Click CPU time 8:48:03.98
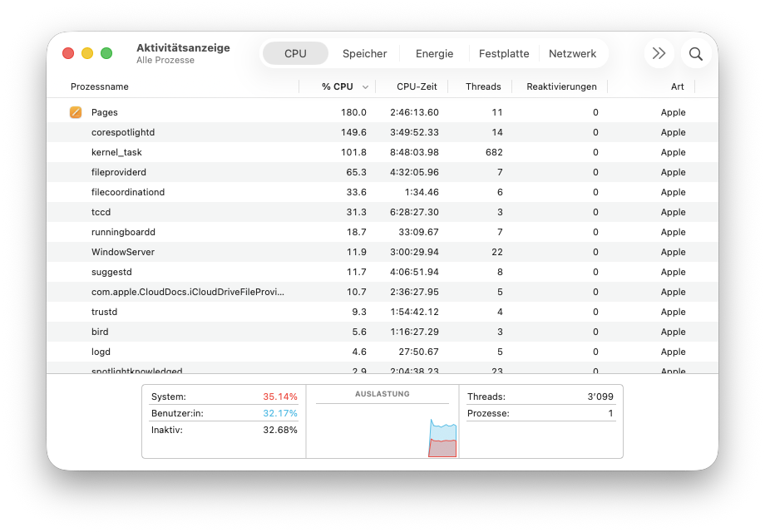 point(414,152)
